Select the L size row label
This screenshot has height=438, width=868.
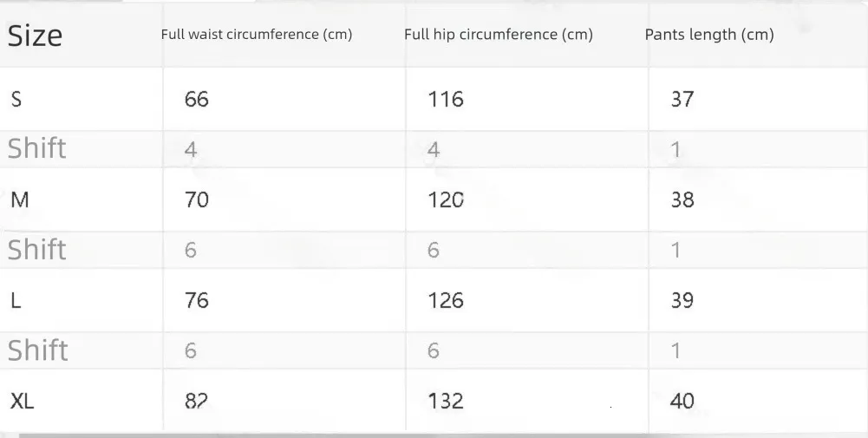point(16,301)
